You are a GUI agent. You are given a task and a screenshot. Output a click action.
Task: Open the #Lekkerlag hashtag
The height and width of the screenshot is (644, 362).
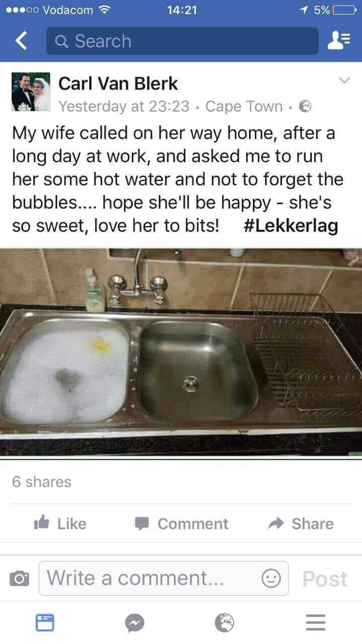pyautogui.click(x=291, y=225)
